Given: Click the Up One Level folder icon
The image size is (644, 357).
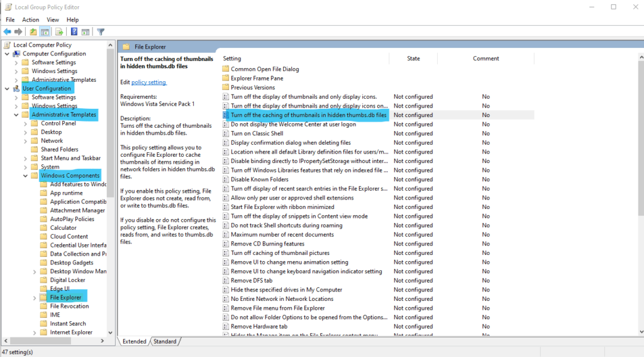Looking at the screenshot, I should (x=33, y=32).
